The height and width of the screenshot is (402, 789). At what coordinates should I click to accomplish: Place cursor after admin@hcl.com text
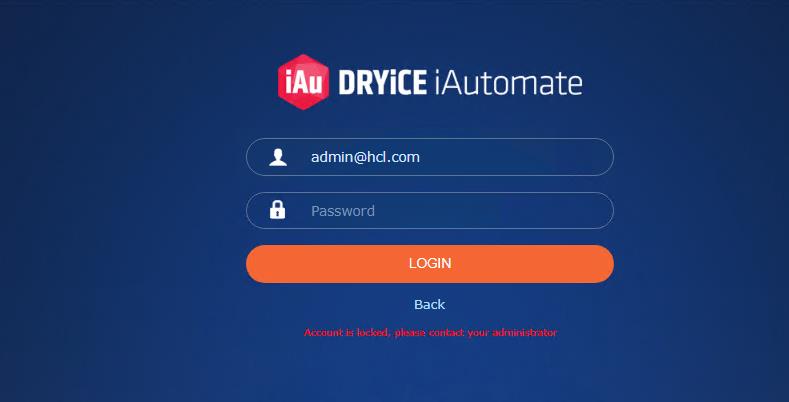tap(421, 157)
